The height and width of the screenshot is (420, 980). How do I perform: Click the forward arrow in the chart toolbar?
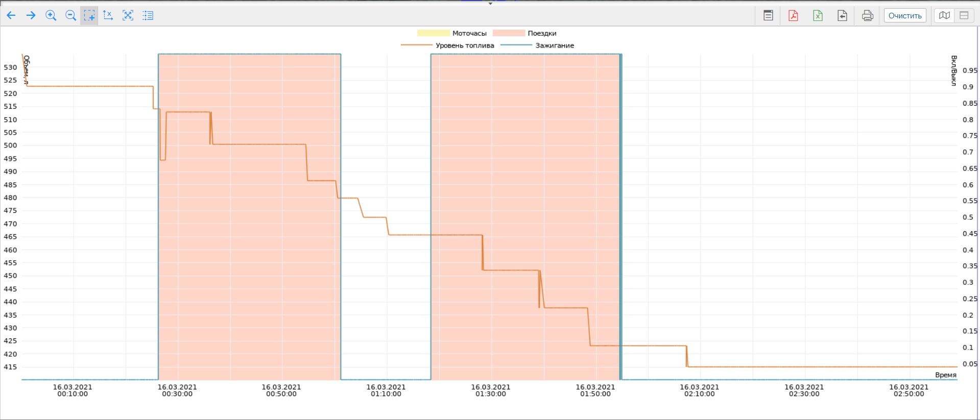pos(31,15)
